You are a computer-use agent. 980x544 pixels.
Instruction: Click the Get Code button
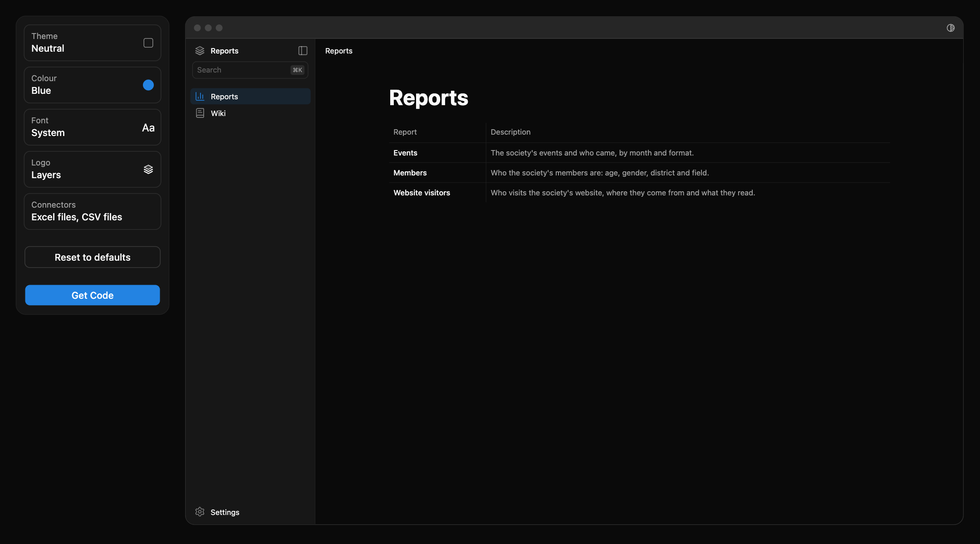tap(93, 295)
